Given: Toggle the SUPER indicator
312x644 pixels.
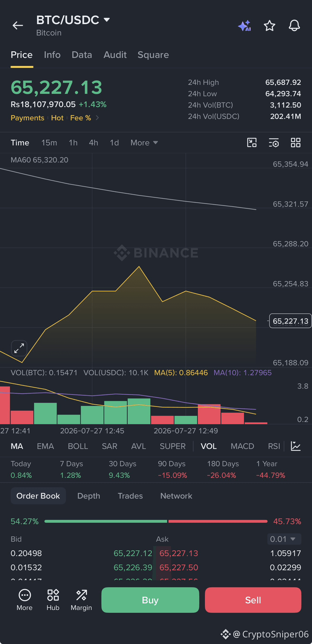Looking at the screenshot, I should (173, 446).
